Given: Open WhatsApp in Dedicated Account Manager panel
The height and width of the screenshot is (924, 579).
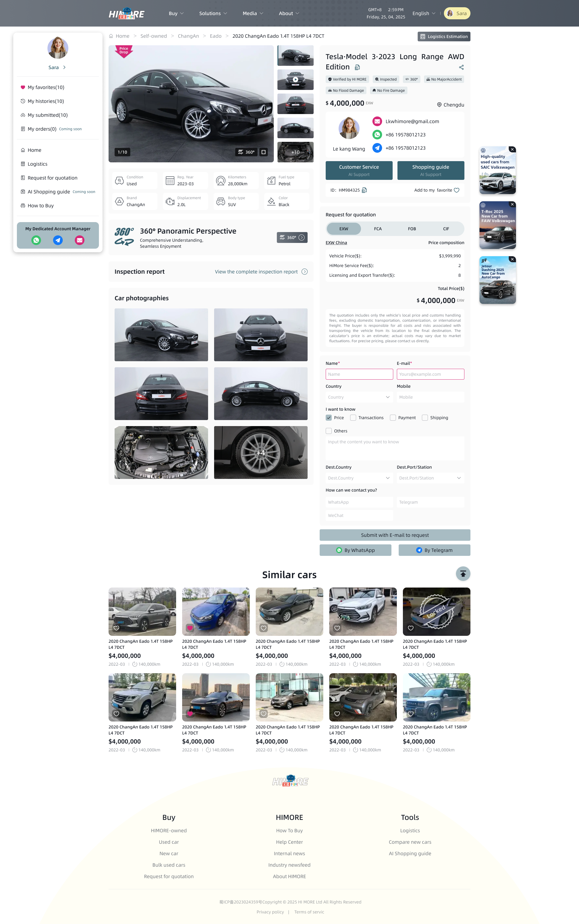Looking at the screenshot, I should tap(36, 240).
